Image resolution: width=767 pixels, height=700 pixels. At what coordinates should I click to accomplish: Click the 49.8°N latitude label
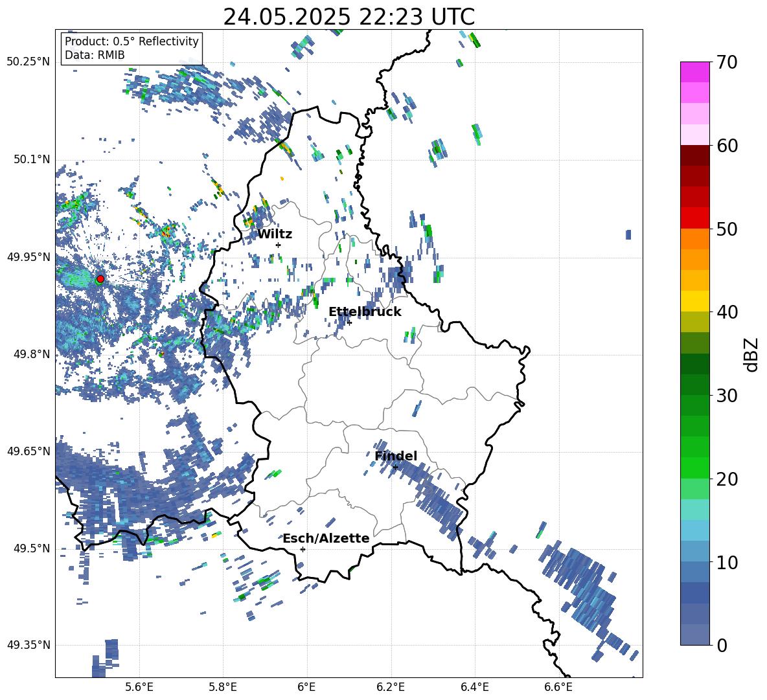pos(32,354)
